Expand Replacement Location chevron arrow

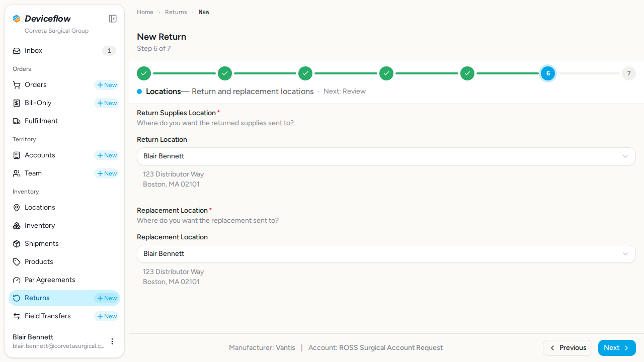625,254
